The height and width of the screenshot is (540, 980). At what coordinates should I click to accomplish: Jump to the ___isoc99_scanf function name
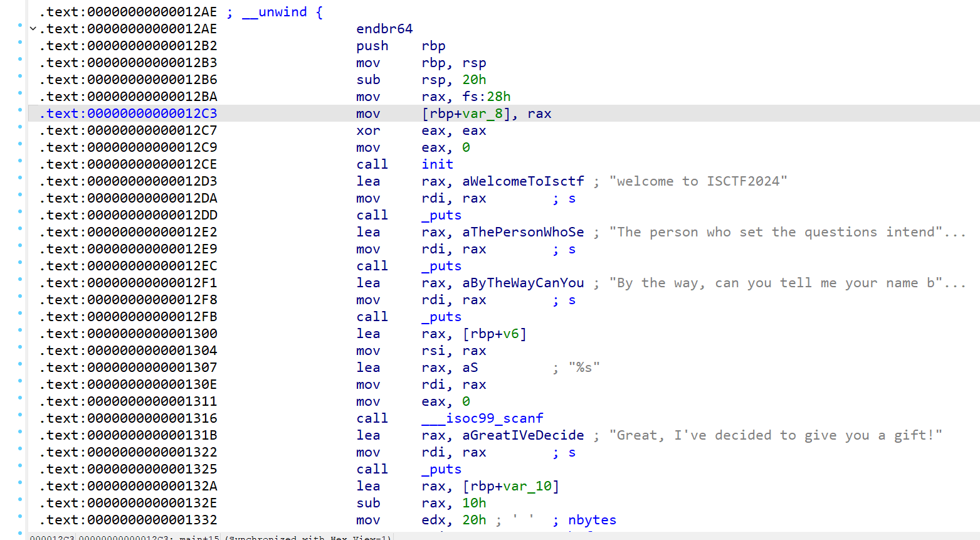pos(482,418)
